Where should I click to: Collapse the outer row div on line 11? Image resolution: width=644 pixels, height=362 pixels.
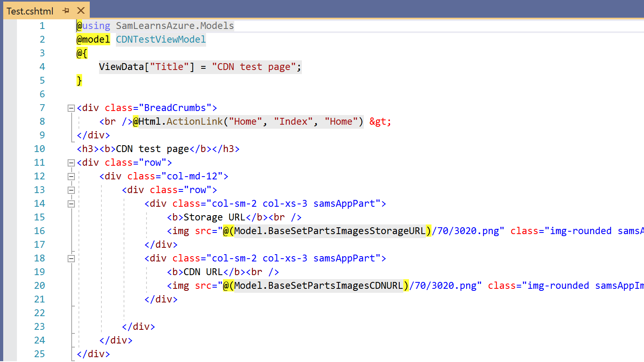pos(71,163)
